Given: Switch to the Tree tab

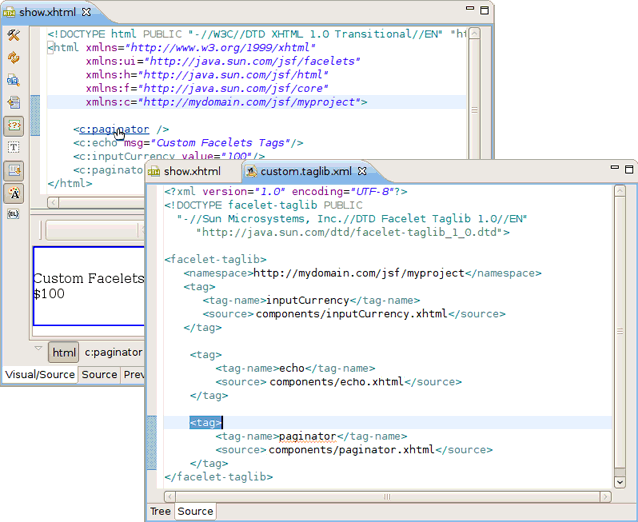Looking at the screenshot, I should [x=160, y=511].
